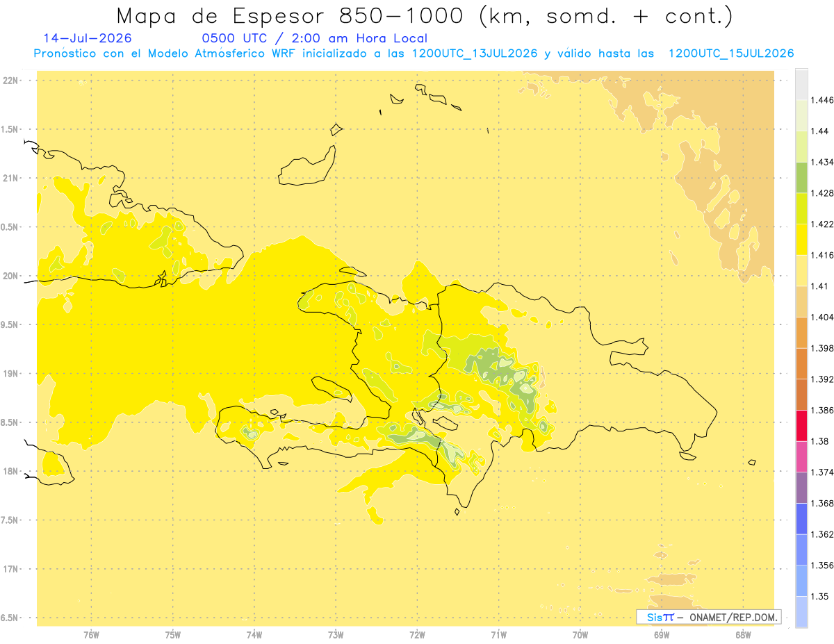Click the valid-until time "1200UTC_15JUL2026"
834x644 pixels.
click(x=731, y=53)
